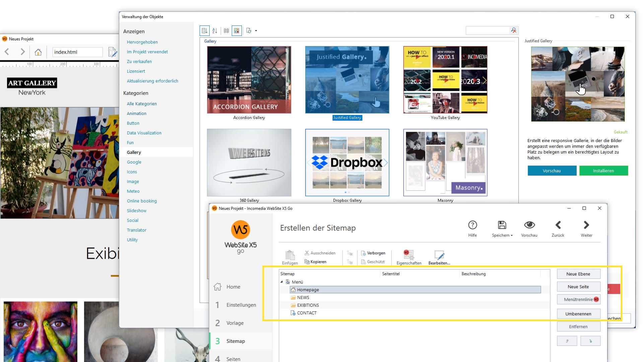Choose Slideshow category
This screenshot has height=362, width=644.
137,210
